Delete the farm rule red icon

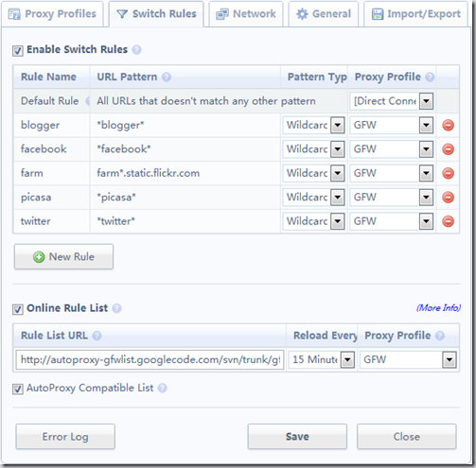click(448, 173)
